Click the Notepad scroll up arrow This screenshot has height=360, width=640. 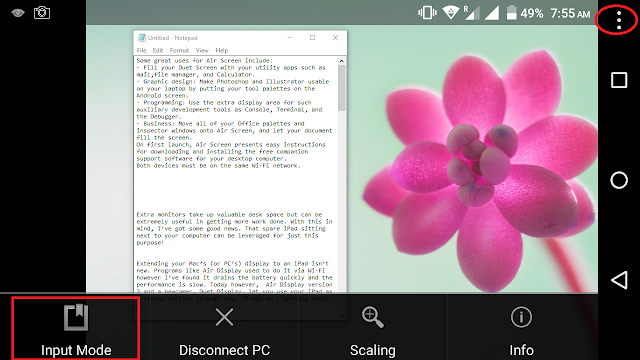tap(342, 61)
